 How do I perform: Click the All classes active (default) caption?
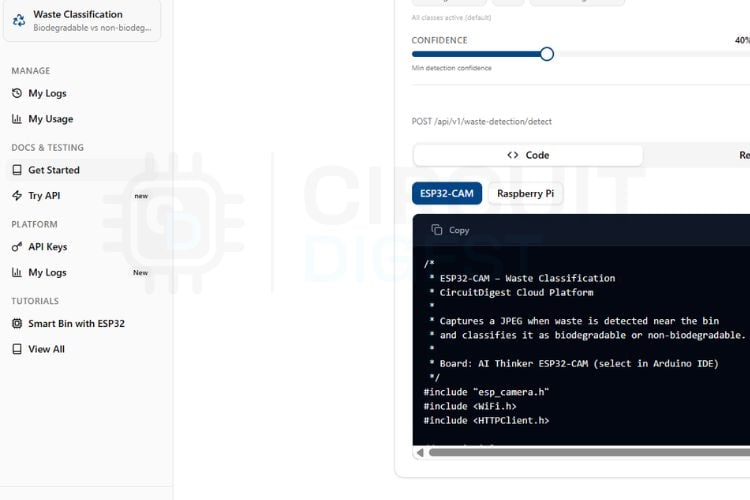451,18
